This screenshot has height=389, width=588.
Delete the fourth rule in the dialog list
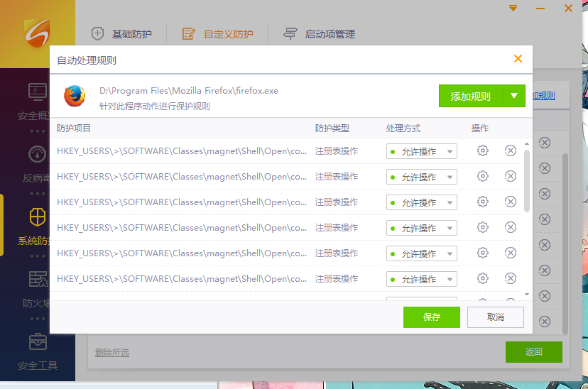click(511, 227)
